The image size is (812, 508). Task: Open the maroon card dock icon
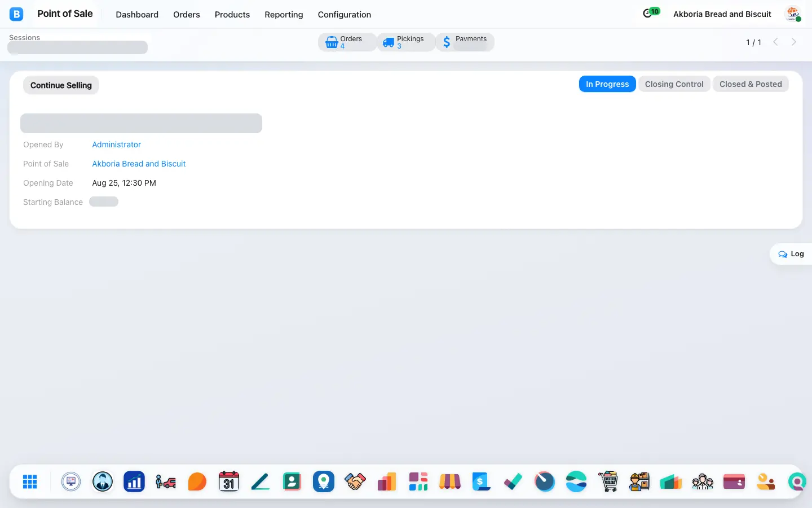pyautogui.click(x=734, y=481)
